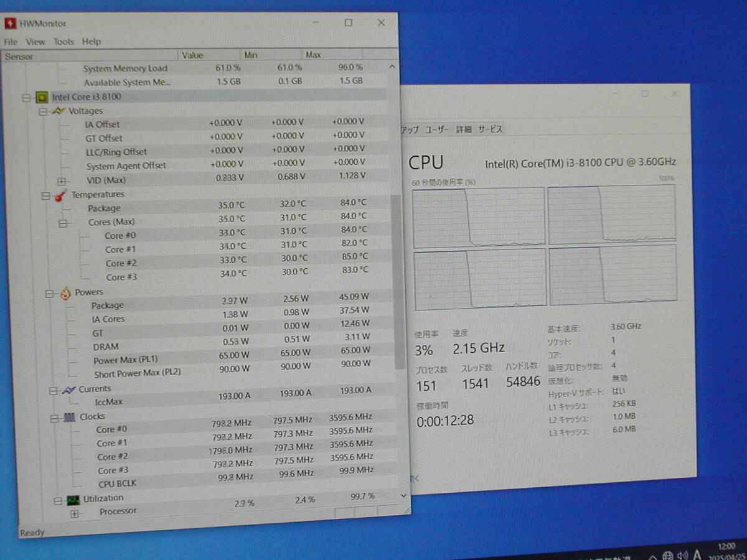747x560 pixels.
Task: Open the View menu in HWMonitor
Action: 35,42
